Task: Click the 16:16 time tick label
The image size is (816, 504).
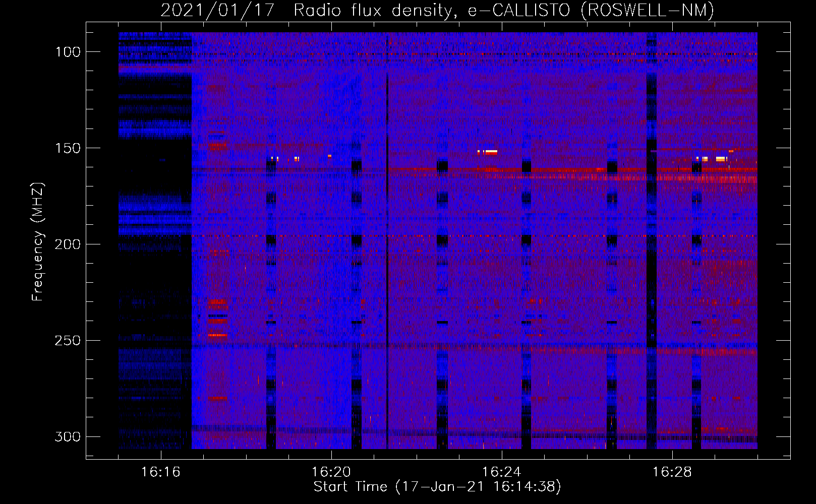Action: coord(160,472)
